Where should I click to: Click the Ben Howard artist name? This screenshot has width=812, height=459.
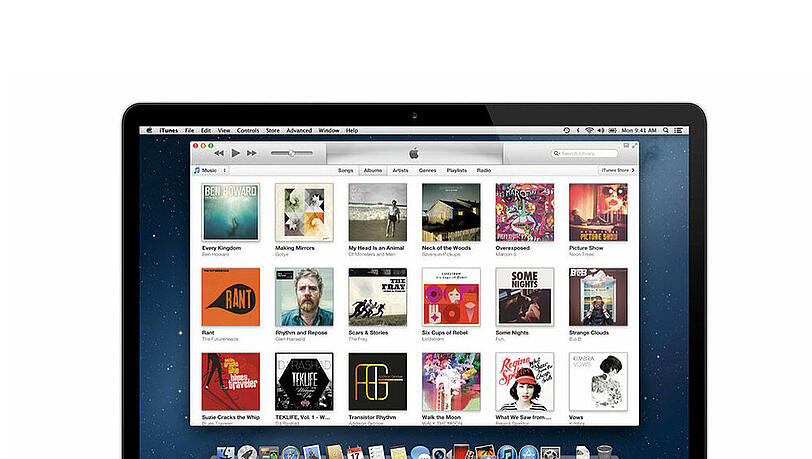click(x=215, y=254)
